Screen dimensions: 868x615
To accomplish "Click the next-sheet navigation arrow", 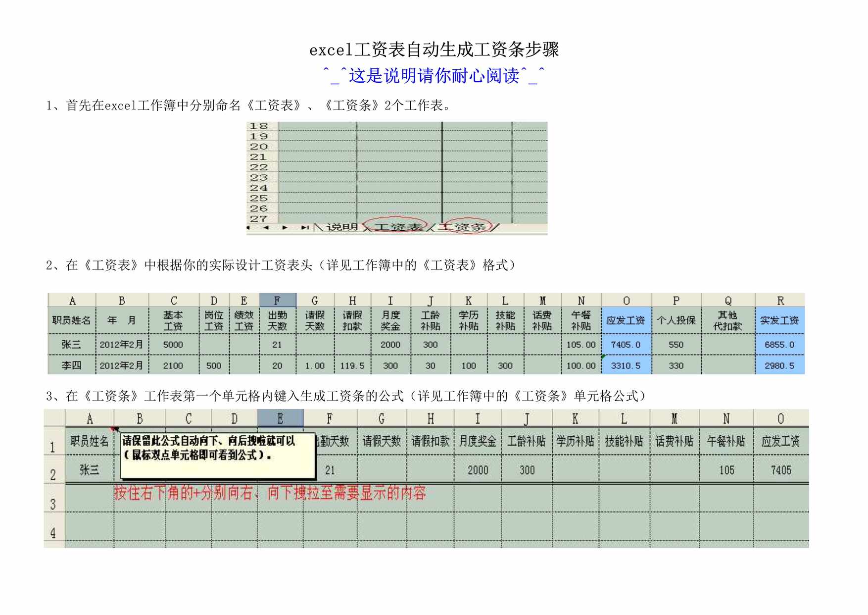I will pyautogui.click(x=285, y=227).
